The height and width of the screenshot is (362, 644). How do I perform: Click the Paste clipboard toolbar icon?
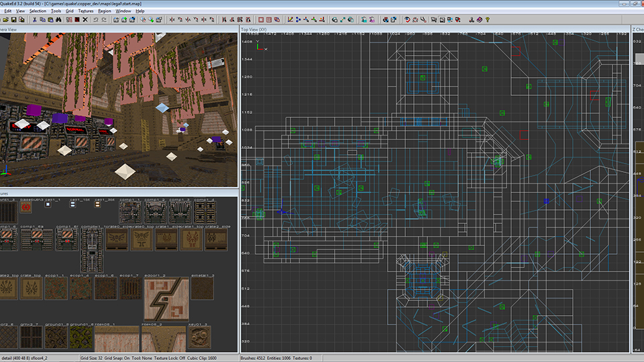tap(50, 19)
